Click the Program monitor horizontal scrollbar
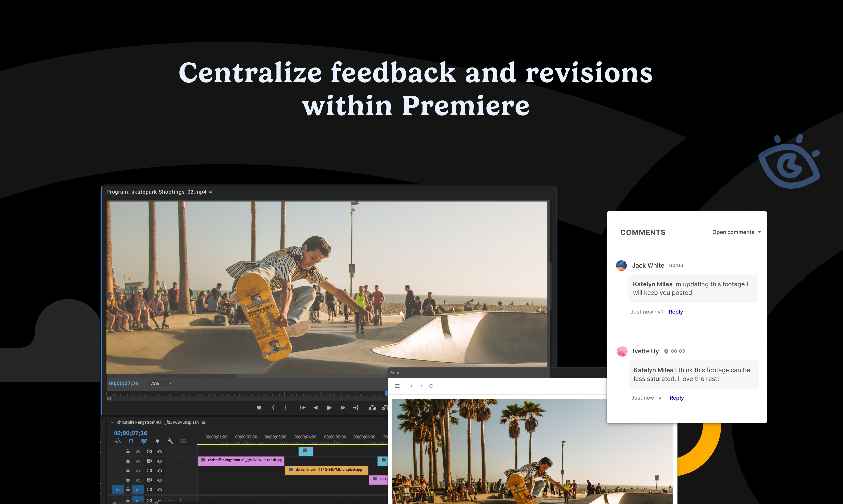This screenshot has height=504, width=843. point(312,376)
